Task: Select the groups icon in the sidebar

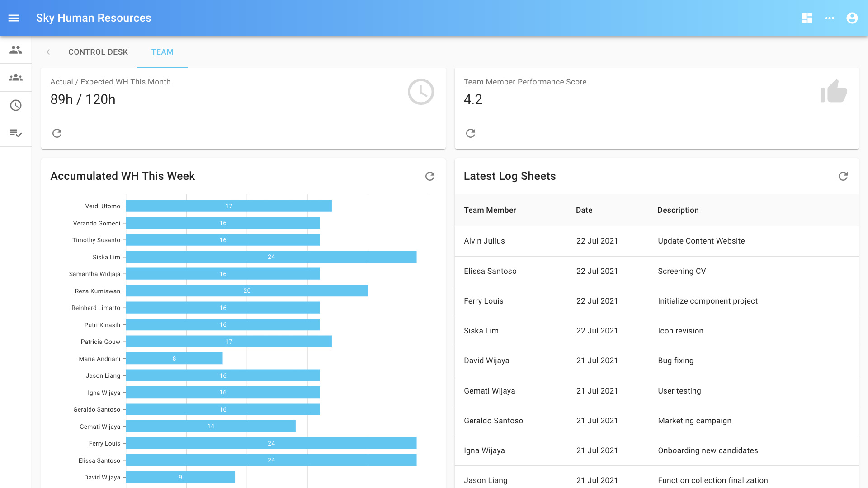Action: point(15,77)
